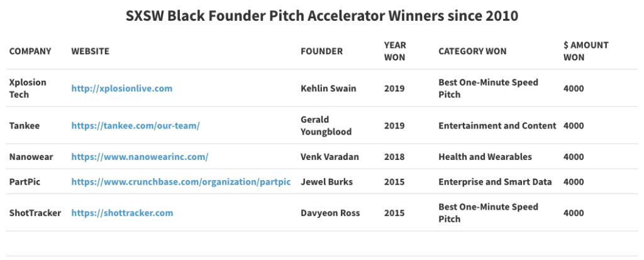Click the $ AMOUNT WON header

click(586, 51)
